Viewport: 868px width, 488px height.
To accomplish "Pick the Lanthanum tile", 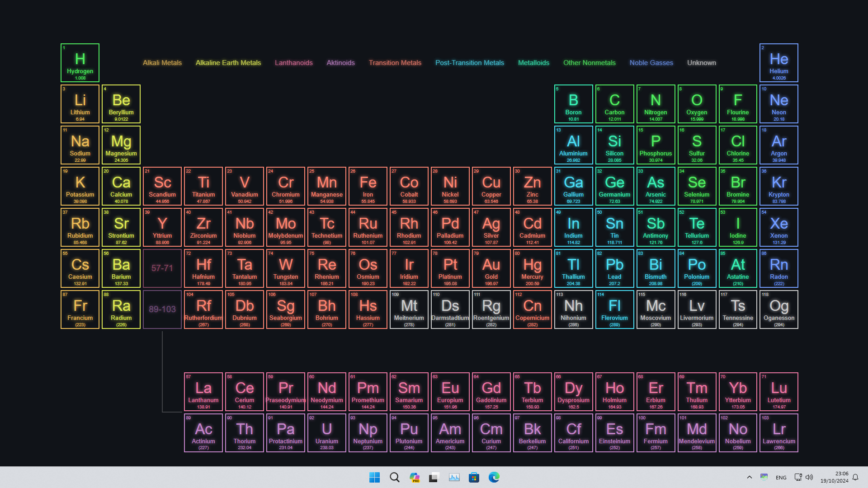I will point(203,392).
